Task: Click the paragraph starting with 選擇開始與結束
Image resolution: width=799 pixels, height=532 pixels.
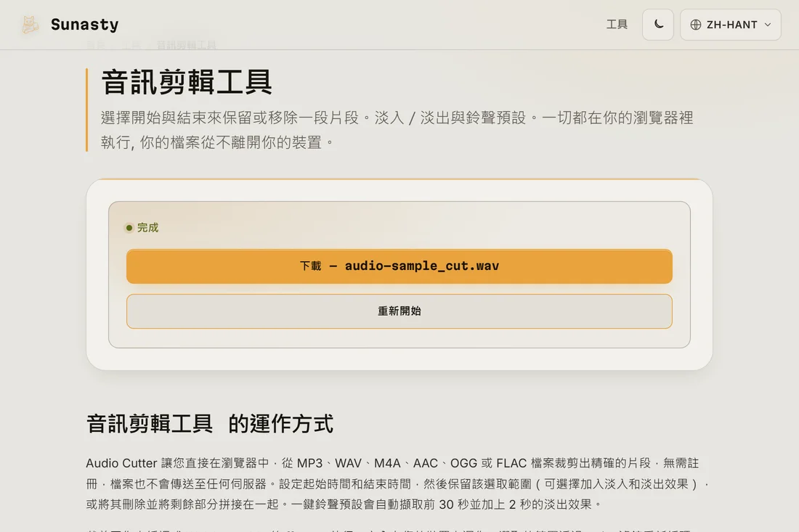Action: click(397, 130)
